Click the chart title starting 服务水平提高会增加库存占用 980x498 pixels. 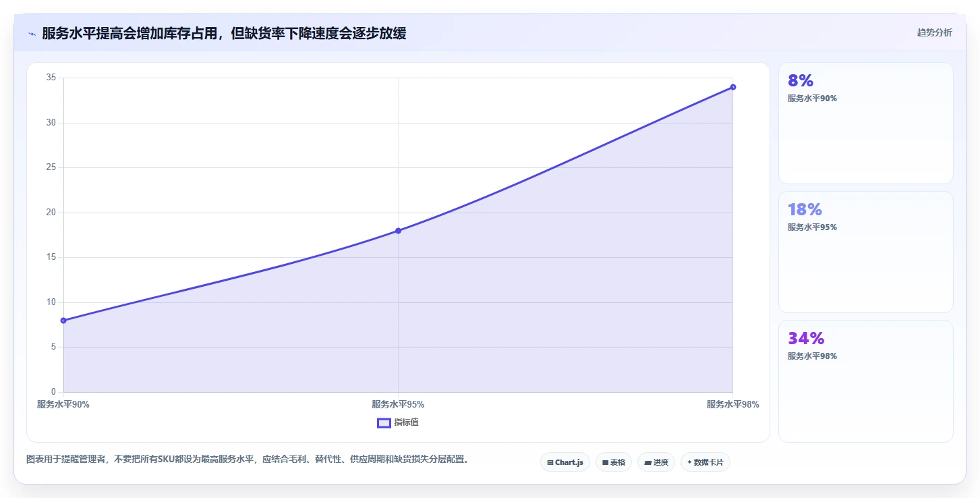pos(224,33)
